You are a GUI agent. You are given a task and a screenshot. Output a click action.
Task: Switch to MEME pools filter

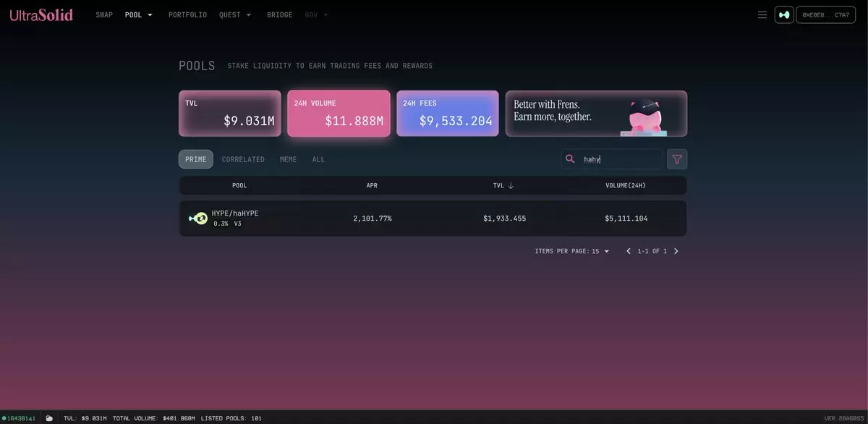[288, 159]
